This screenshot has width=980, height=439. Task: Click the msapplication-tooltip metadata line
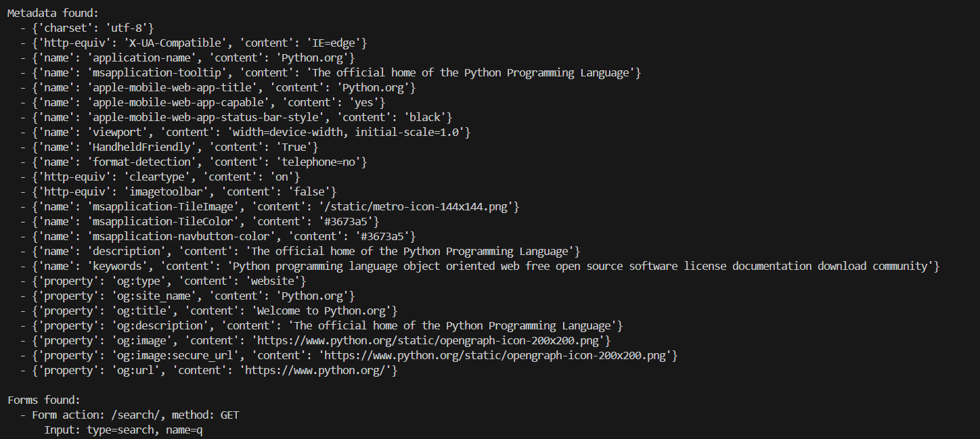pos(330,72)
